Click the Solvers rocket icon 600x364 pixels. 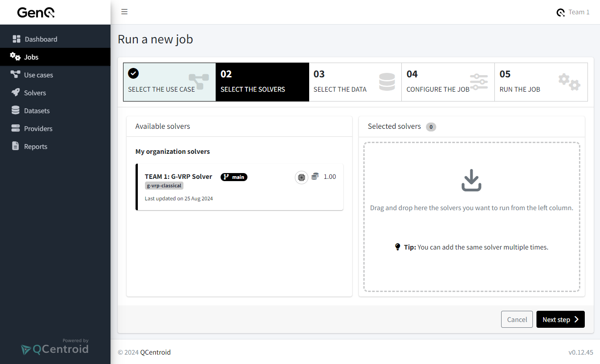[16, 93]
